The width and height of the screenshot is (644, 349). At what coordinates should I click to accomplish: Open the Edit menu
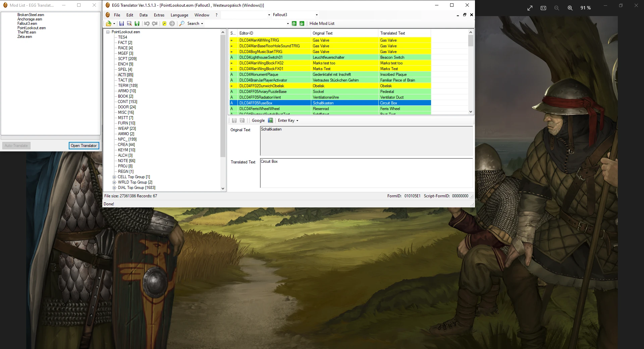point(130,15)
